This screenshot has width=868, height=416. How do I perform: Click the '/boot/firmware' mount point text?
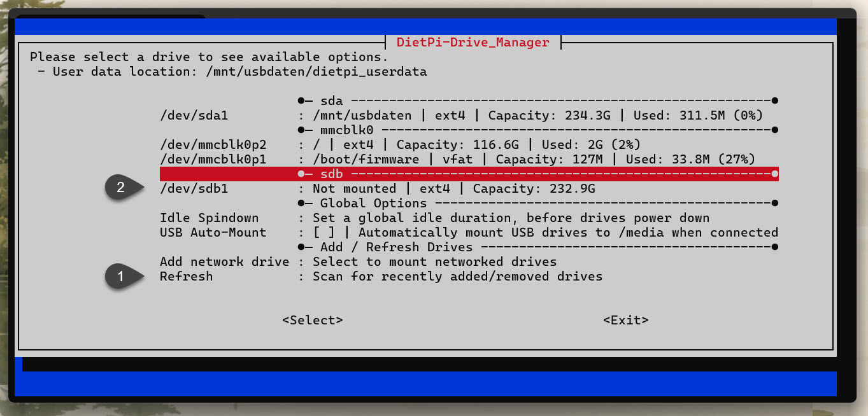click(x=366, y=159)
